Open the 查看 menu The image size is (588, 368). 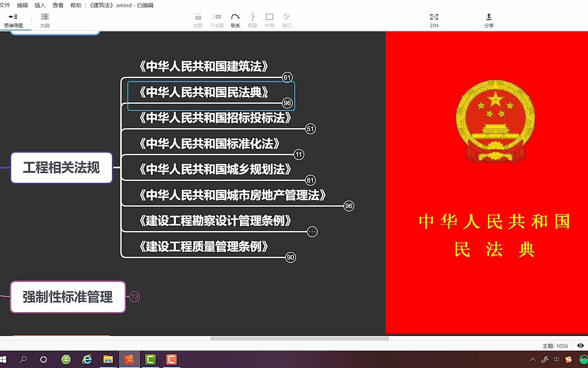(x=58, y=5)
